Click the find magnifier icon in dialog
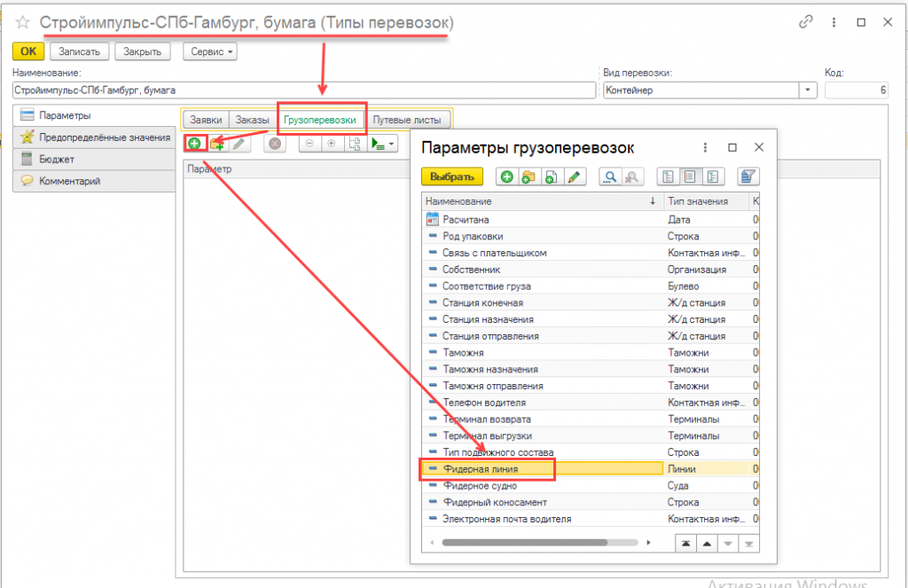 [x=610, y=176]
